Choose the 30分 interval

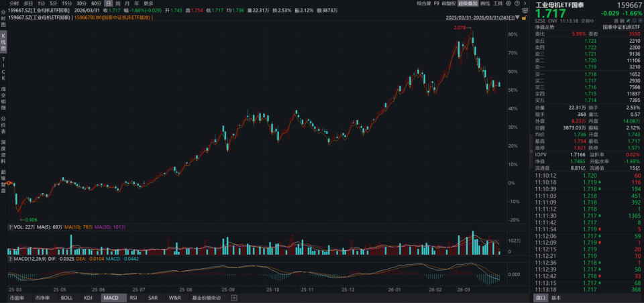click(x=81, y=3)
